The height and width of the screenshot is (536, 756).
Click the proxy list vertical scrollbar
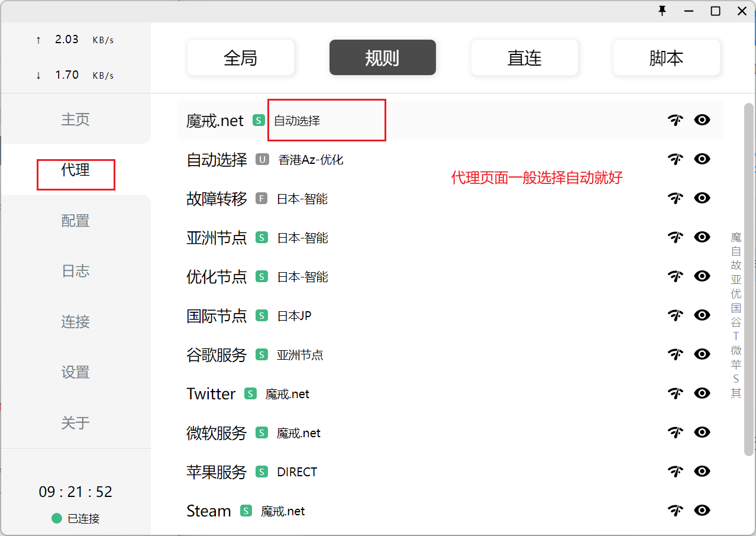click(749, 279)
